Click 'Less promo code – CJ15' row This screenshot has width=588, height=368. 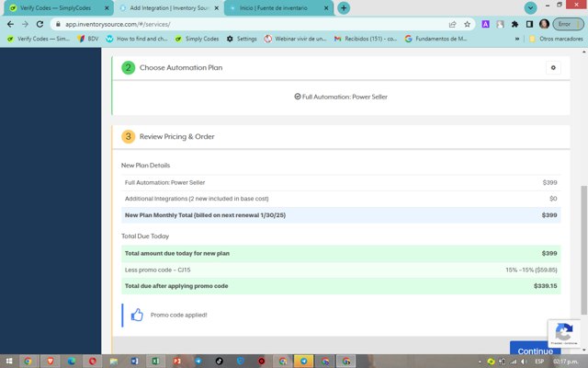(x=341, y=270)
